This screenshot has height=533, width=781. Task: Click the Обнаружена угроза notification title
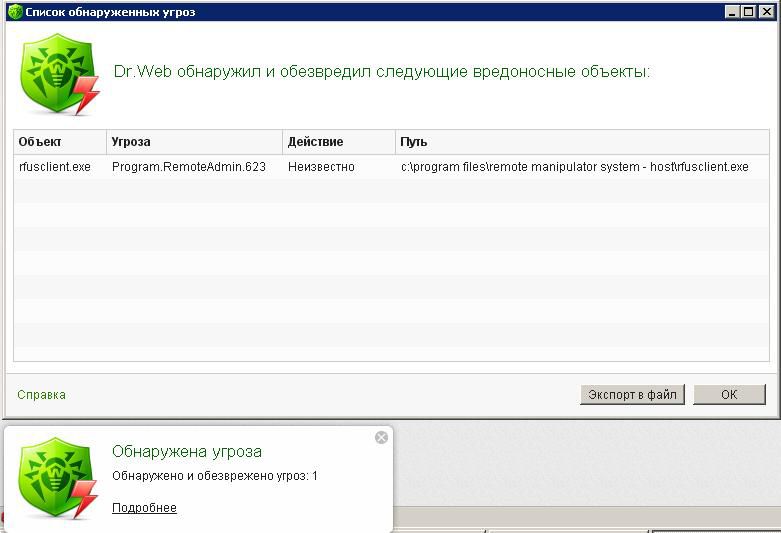(187, 451)
